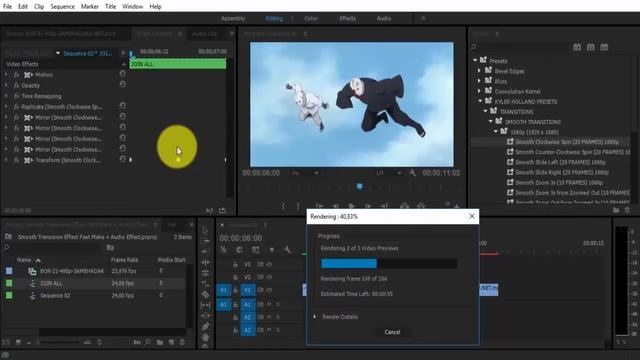Viewport: 640px width, 360px height.
Task: Click the export frame icon in Effect Controls footer
Action: [222, 211]
